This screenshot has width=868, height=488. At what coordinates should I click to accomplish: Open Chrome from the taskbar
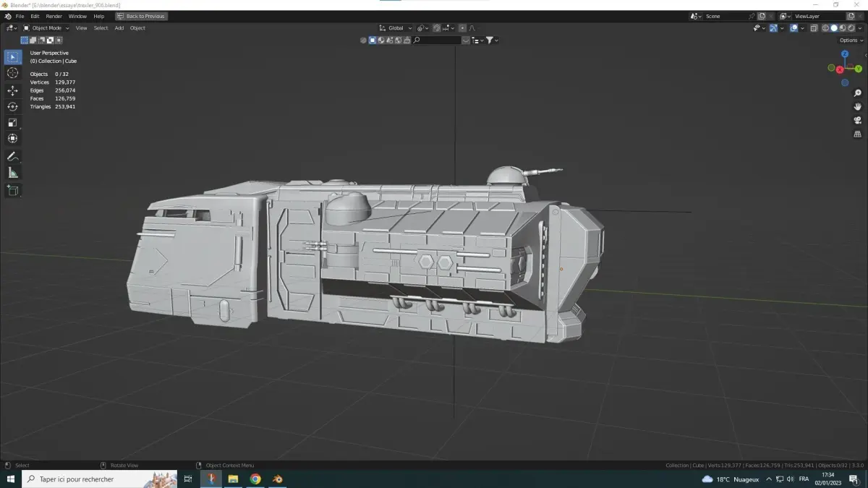255,479
